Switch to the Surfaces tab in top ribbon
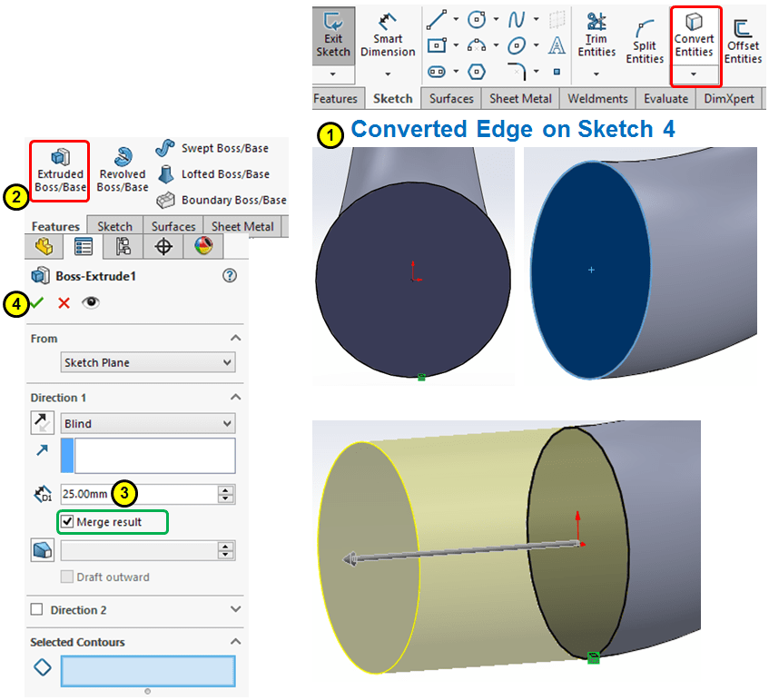 coord(451,99)
